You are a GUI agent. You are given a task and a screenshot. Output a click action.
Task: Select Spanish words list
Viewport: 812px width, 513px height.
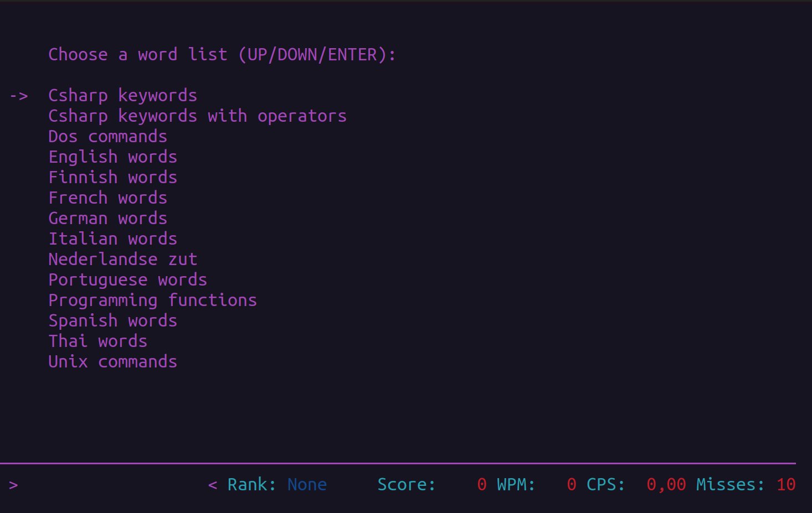(112, 321)
